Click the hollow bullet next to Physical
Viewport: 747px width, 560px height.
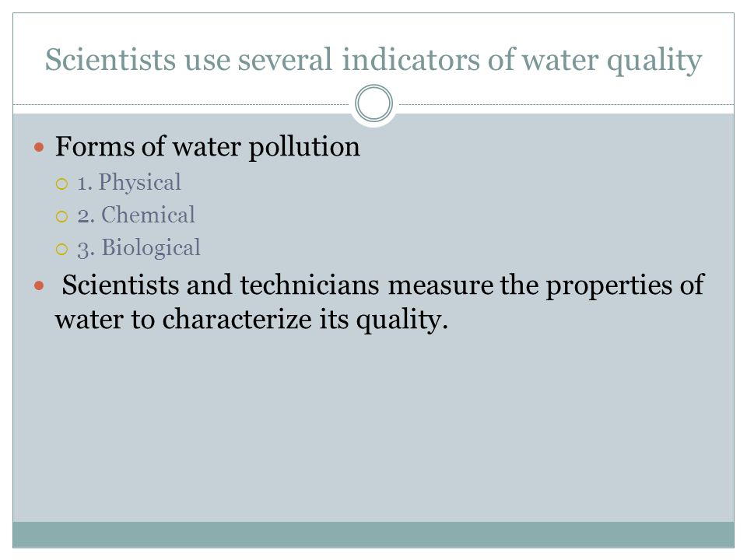click(61, 184)
